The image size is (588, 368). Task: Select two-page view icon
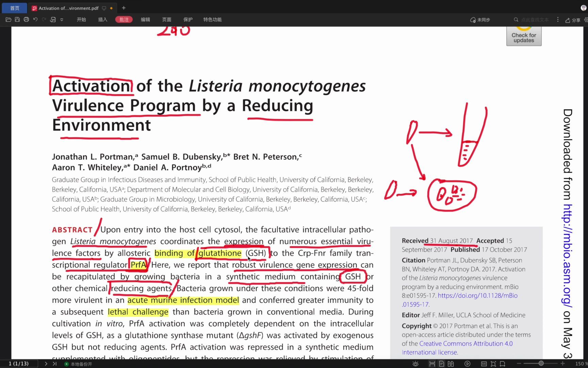451,364
